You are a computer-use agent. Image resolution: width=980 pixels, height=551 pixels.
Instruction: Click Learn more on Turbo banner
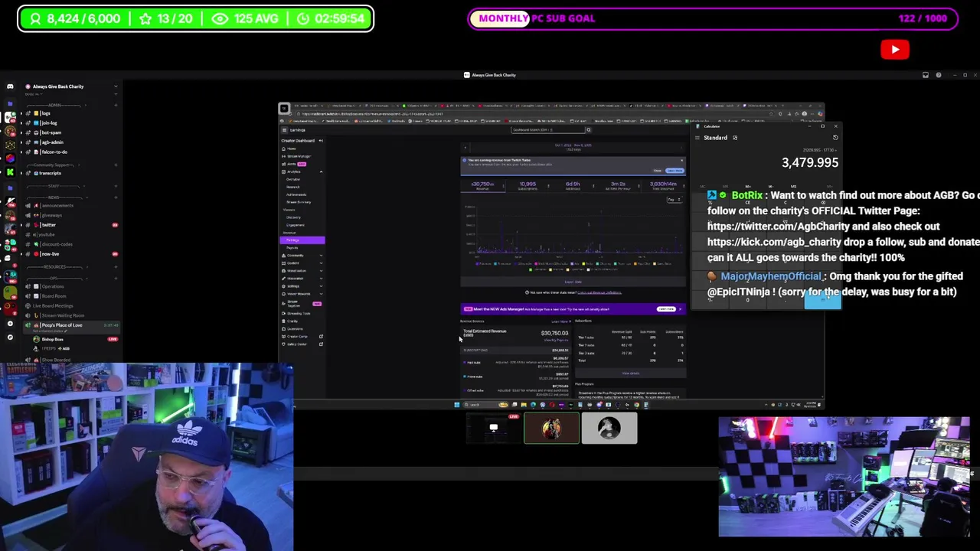pos(675,171)
